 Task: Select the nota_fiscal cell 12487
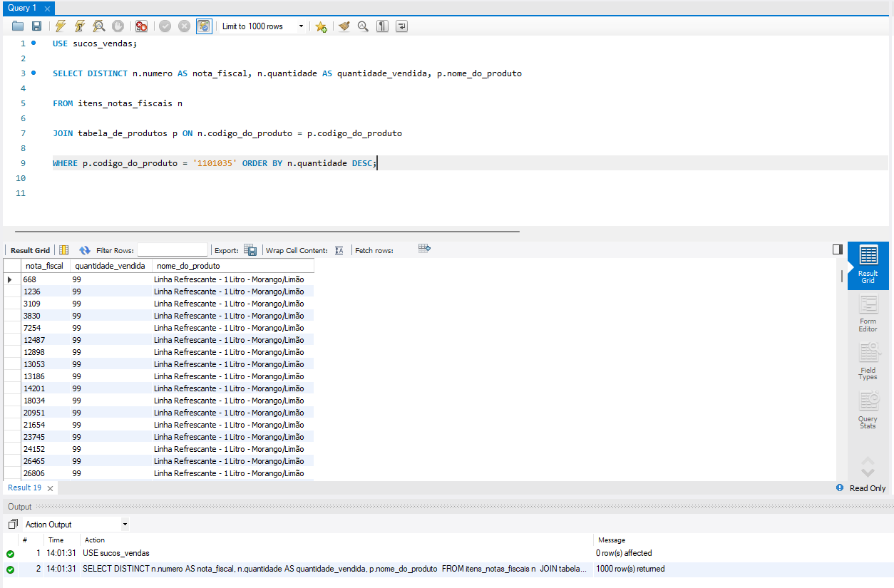click(x=45, y=340)
